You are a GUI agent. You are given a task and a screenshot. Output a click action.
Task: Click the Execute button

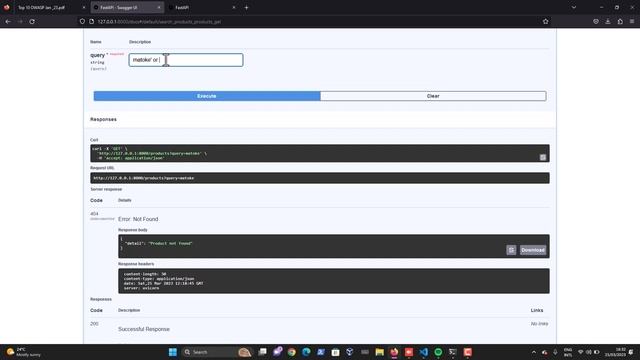point(207,96)
